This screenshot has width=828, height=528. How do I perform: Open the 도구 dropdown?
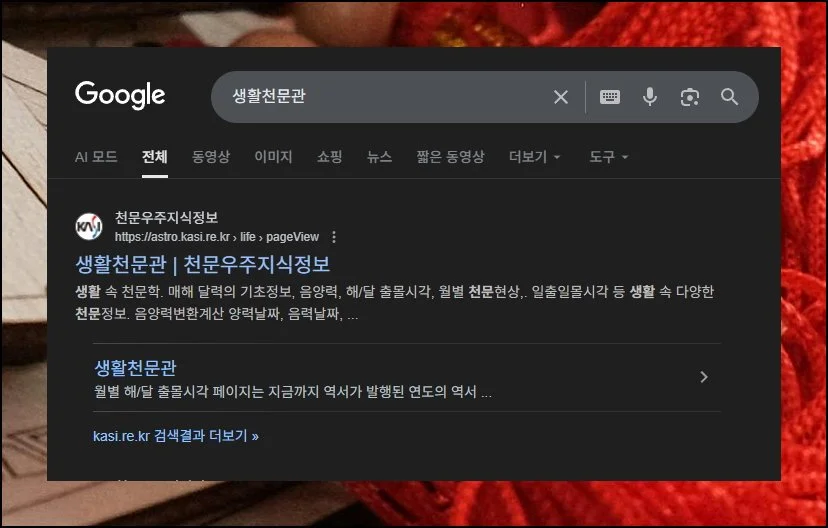(x=609, y=157)
